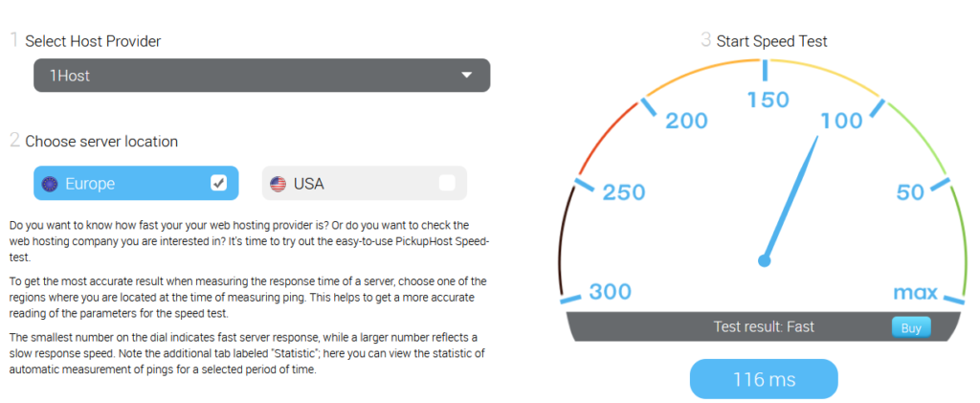Click the speedometer needle
Viewport: 980px width, 403px height.
coord(792,194)
